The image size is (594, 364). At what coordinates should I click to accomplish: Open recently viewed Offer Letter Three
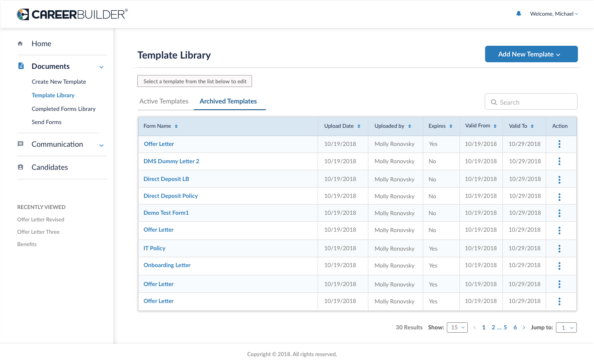click(x=38, y=232)
